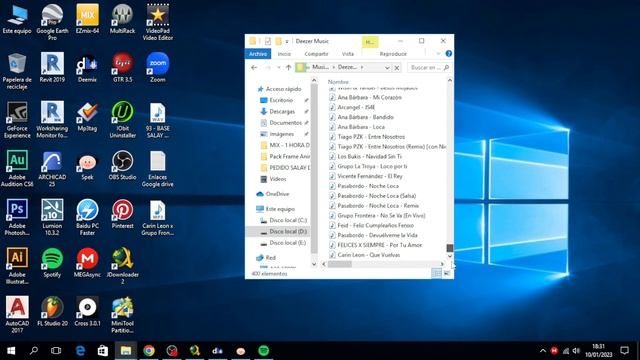Screen dimensions: 640x360
Task: Select the EZmix-64 desktop icon
Action: pyautogui.click(x=87, y=19)
